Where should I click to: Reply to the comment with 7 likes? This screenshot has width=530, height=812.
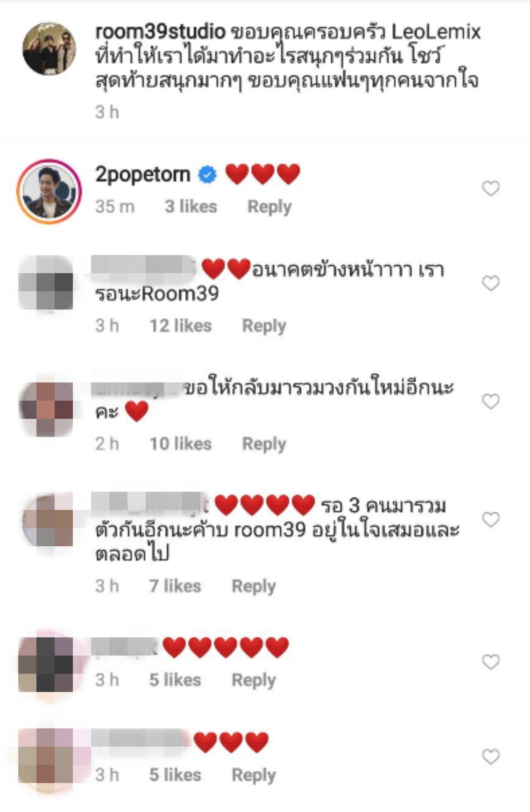254,586
